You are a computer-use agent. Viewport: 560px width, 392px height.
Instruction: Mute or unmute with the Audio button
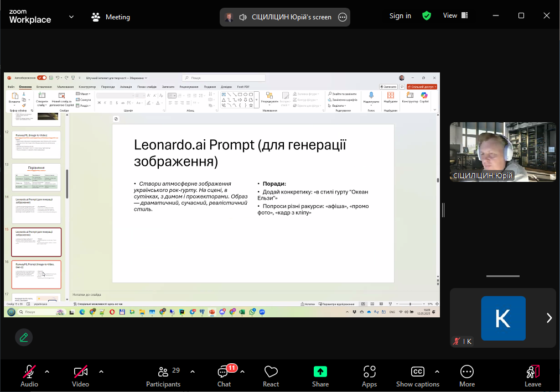(x=29, y=376)
